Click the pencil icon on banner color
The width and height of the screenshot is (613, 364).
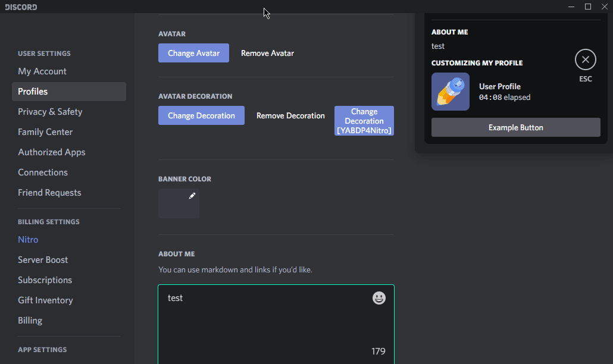[x=192, y=196]
